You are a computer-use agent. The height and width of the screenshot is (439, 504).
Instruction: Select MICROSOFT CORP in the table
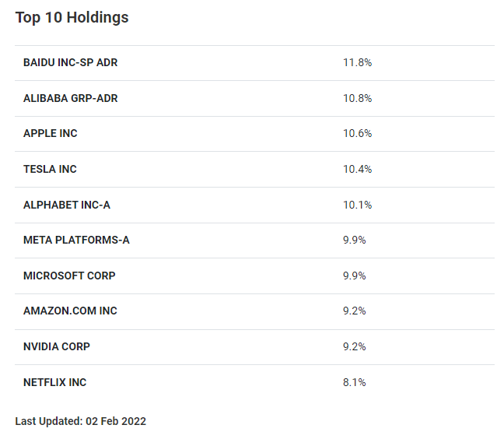pyautogui.click(x=69, y=276)
